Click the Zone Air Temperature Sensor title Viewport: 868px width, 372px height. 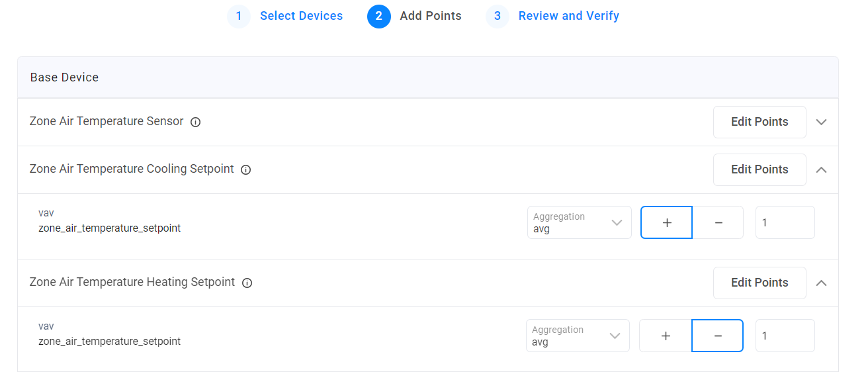107,122
